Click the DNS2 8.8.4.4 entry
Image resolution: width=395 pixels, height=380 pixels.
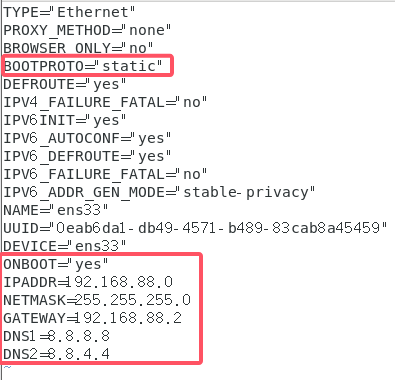56,354
